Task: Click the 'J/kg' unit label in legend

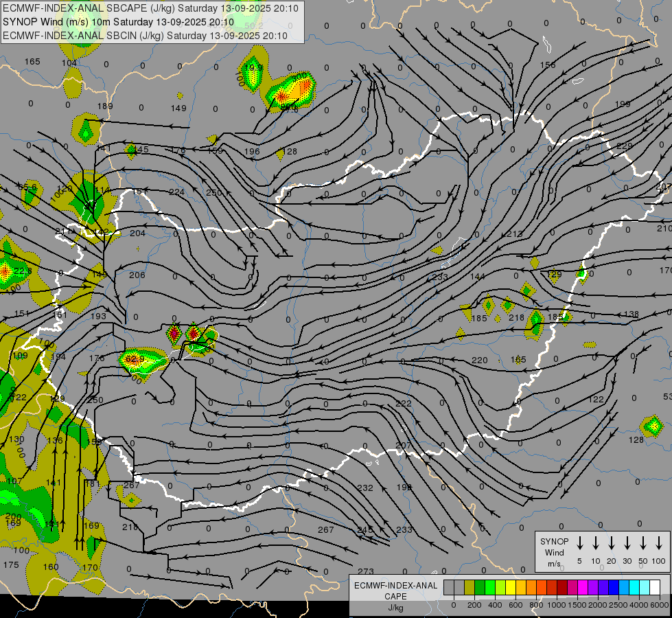Action: tap(395, 608)
